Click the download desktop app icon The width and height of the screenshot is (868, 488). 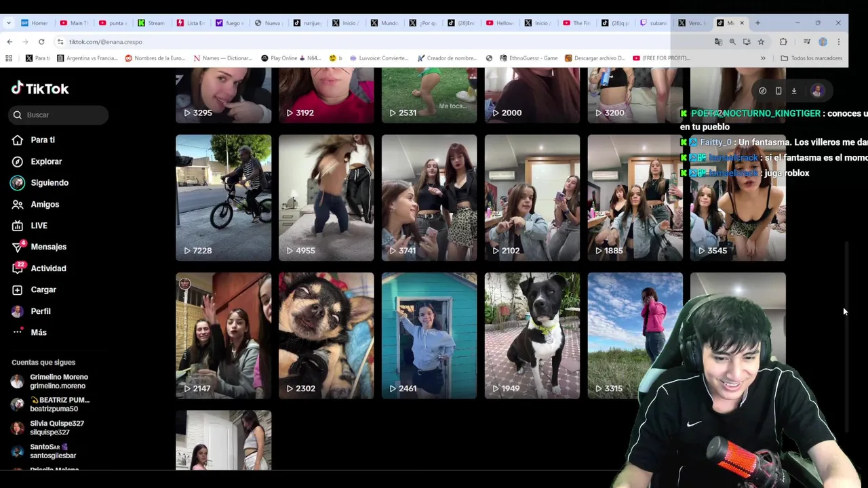pos(794,91)
